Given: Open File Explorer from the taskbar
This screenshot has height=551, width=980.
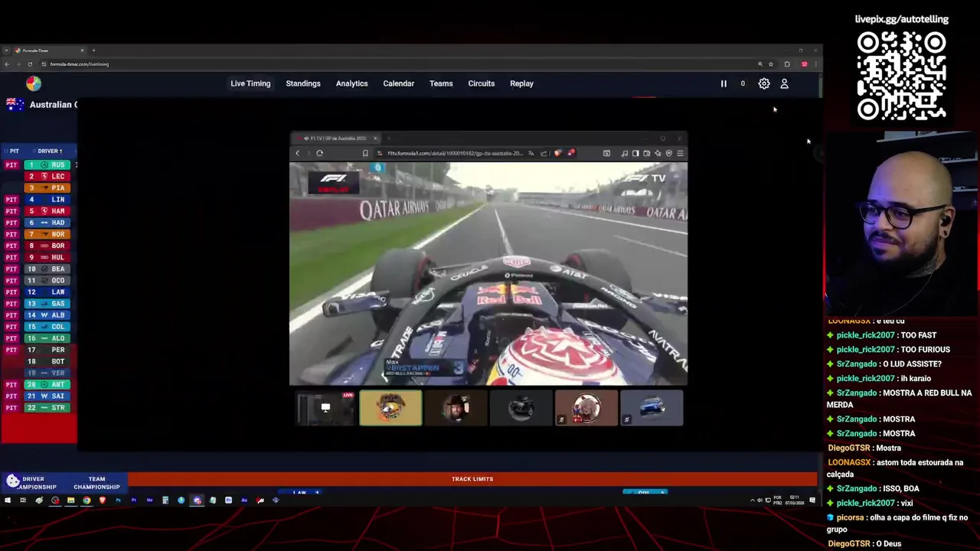Looking at the screenshot, I should [x=70, y=500].
